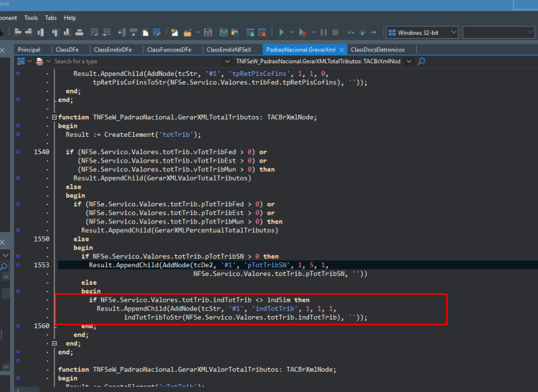Expand the Open folder dropdown arrow
The height and width of the screenshot is (392, 538).
click(x=198, y=32)
